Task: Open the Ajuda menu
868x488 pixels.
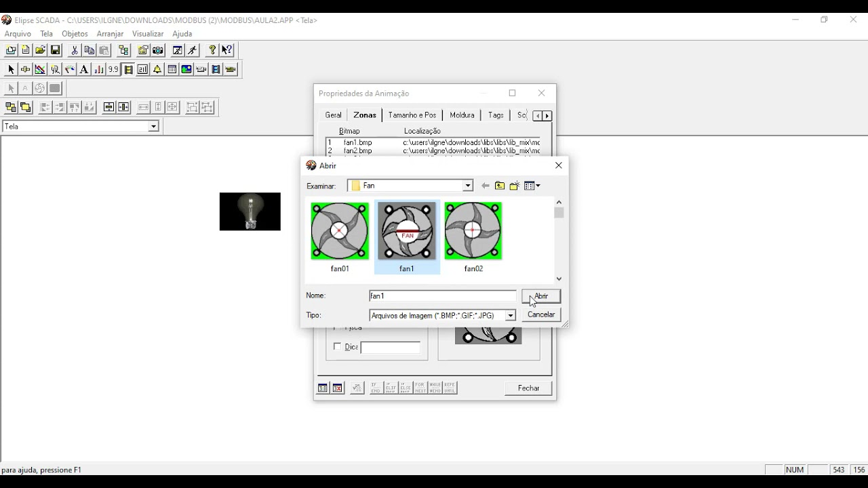Action: pos(182,34)
